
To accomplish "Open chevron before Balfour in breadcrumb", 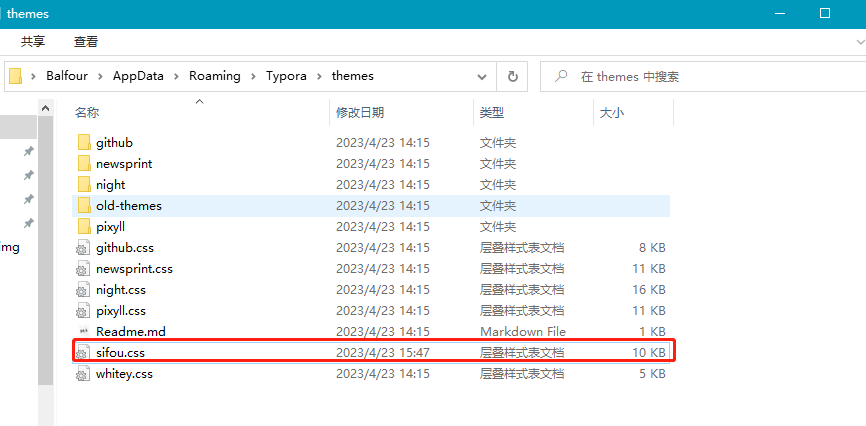I will click(34, 76).
